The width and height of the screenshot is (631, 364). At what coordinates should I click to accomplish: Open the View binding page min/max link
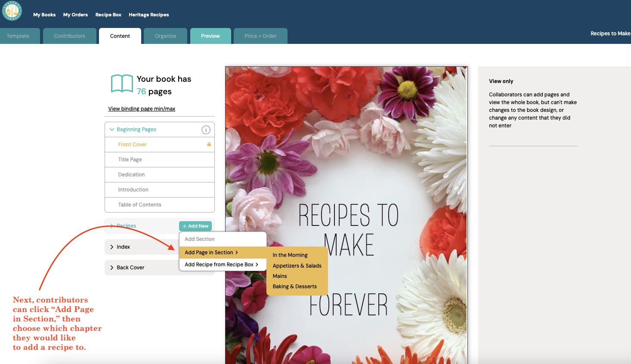click(142, 108)
